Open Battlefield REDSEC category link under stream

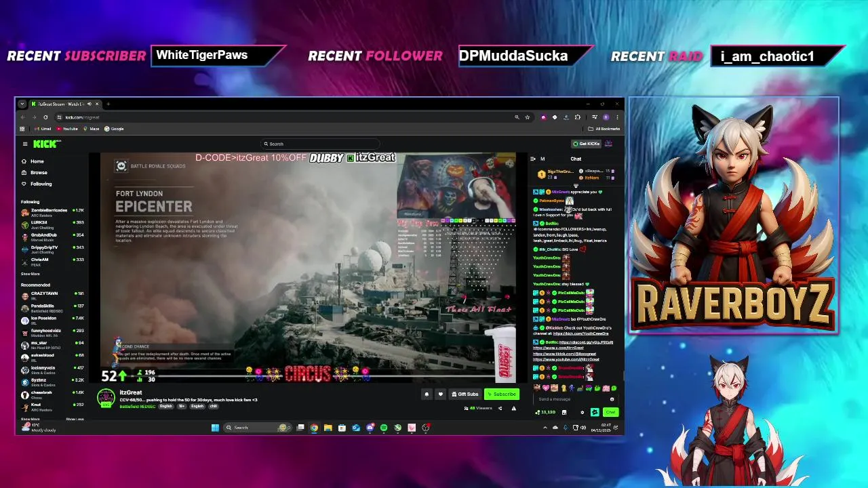click(138, 406)
